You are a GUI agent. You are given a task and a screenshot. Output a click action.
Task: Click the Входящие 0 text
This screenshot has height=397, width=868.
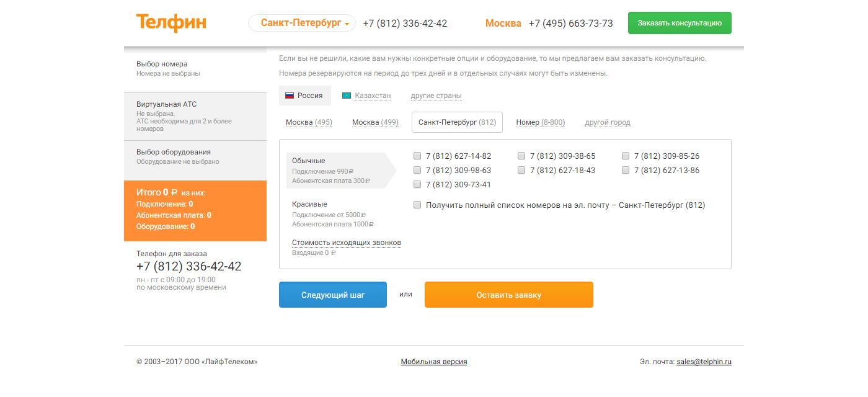[x=314, y=253]
